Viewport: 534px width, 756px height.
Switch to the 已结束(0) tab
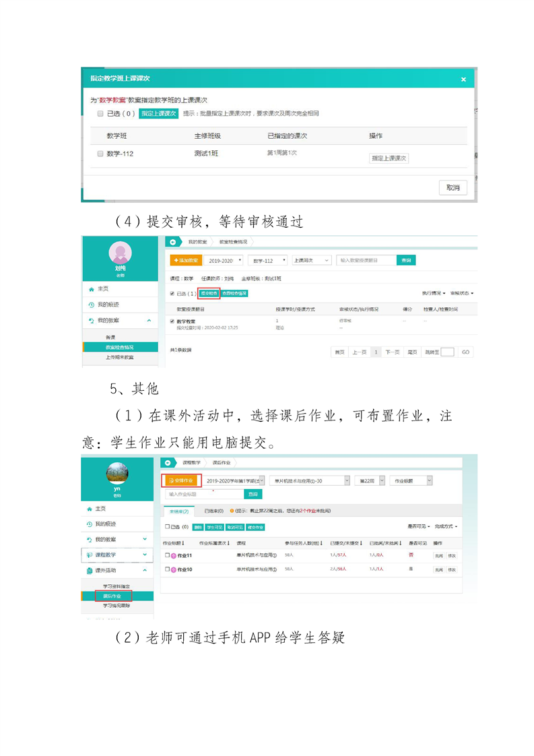pyautogui.click(x=213, y=511)
